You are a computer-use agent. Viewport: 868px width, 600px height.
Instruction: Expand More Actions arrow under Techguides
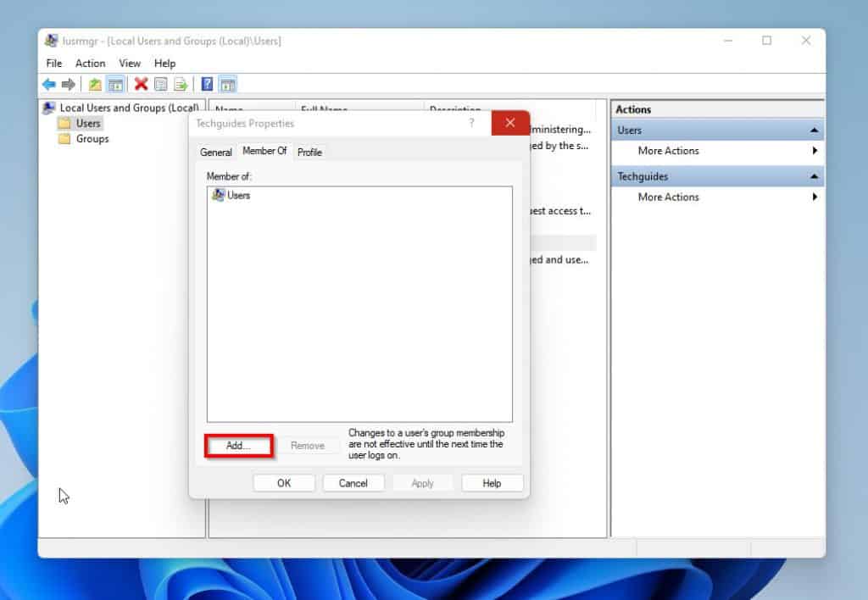(815, 197)
